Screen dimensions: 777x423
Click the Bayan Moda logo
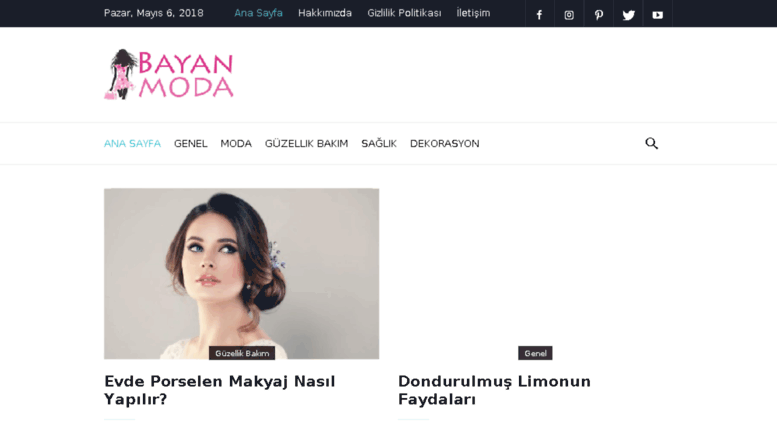pyautogui.click(x=168, y=74)
